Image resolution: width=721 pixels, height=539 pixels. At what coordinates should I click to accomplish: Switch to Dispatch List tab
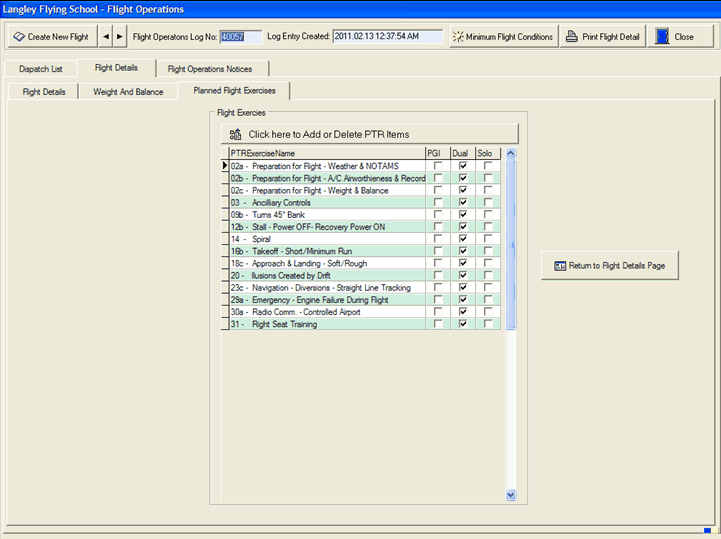[41, 69]
